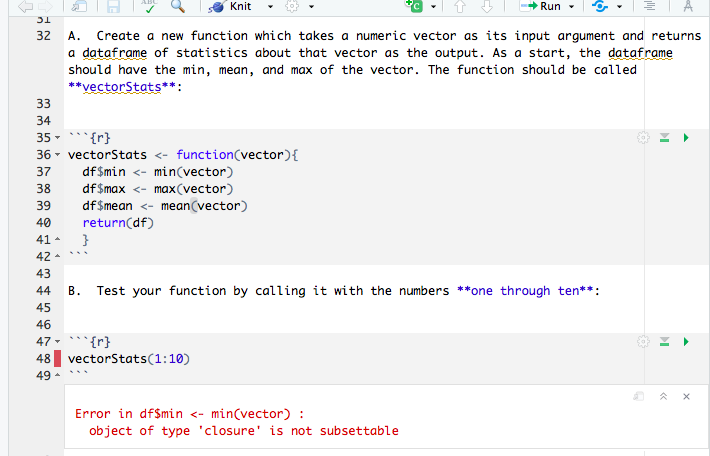Click bold **vectorStats** markdown text

point(122,87)
